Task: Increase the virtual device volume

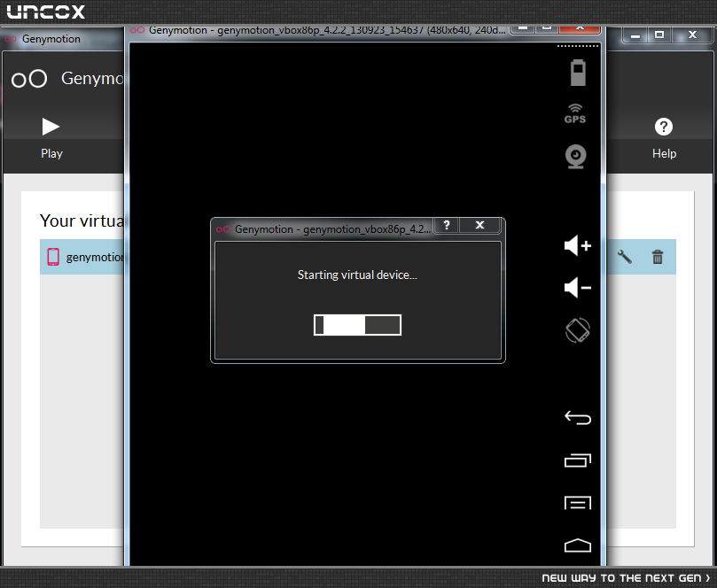Action: [x=578, y=246]
